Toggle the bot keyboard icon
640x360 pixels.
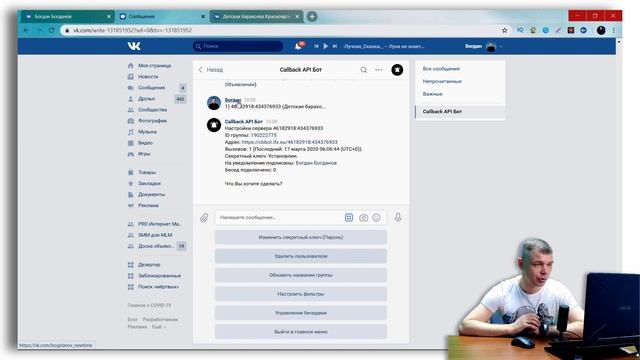pos(349,218)
